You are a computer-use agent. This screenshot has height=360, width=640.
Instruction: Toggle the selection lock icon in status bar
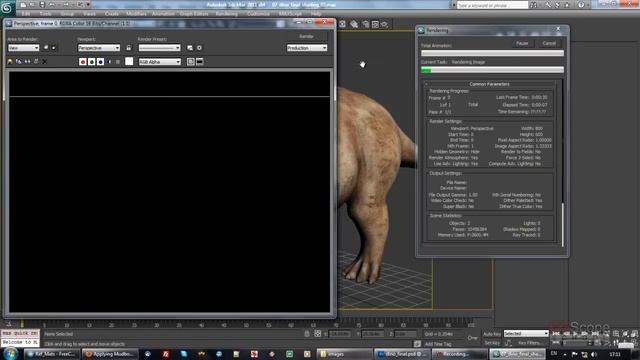(307, 334)
